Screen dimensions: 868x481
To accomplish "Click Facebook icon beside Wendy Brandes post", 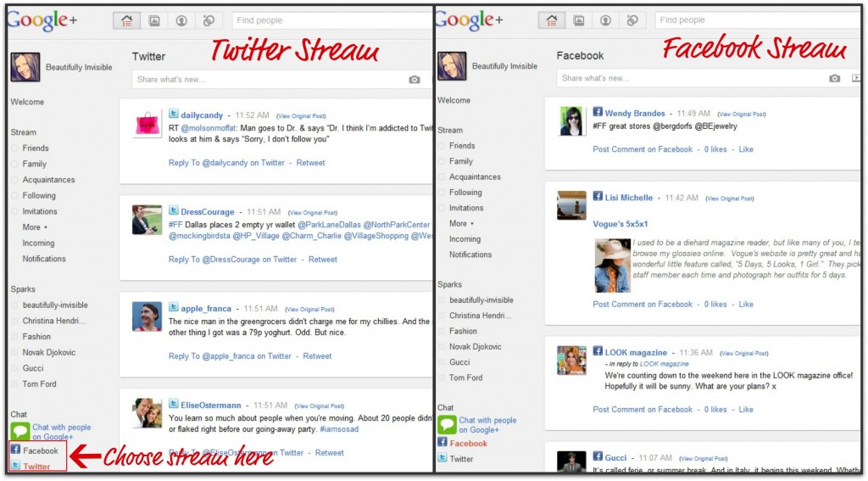I will pos(598,112).
